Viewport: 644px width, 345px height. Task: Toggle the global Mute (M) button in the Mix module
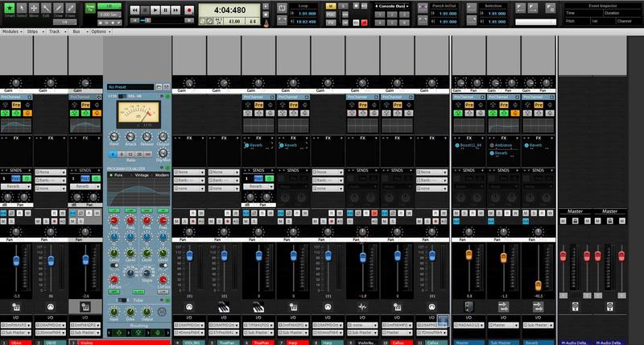point(331,6)
